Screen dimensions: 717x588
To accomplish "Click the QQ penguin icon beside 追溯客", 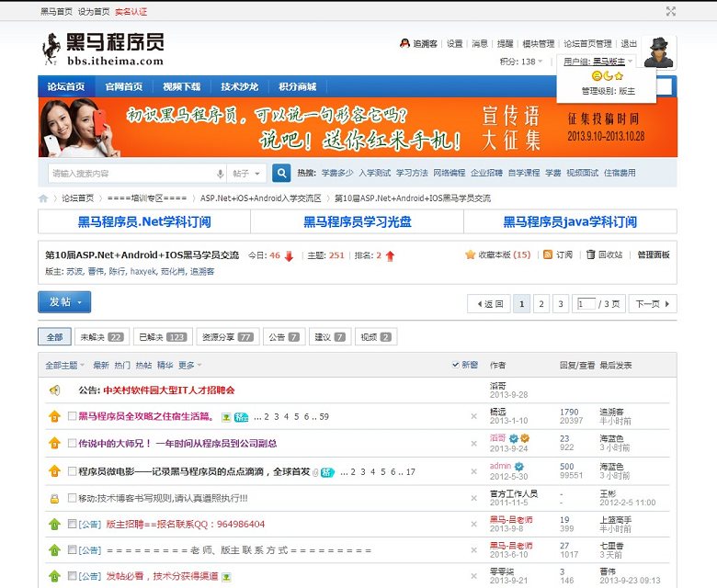I will coord(404,43).
